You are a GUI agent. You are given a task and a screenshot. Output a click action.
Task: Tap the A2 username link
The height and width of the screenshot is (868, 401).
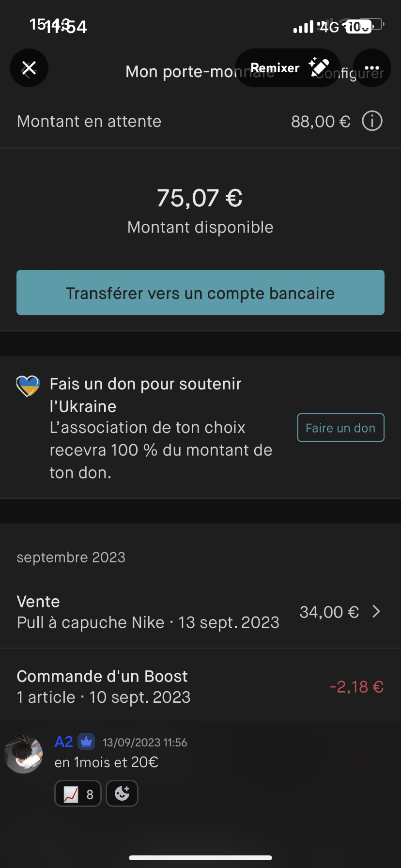(63, 742)
